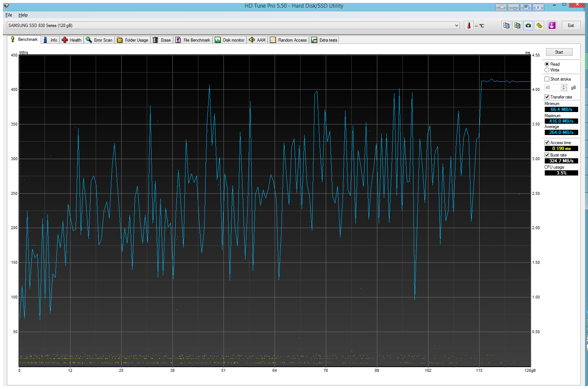The width and height of the screenshot is (588, 389).
Task: Expand the SAMSUNG SSD 830 drive dropdown
Action: click(457, 26)
